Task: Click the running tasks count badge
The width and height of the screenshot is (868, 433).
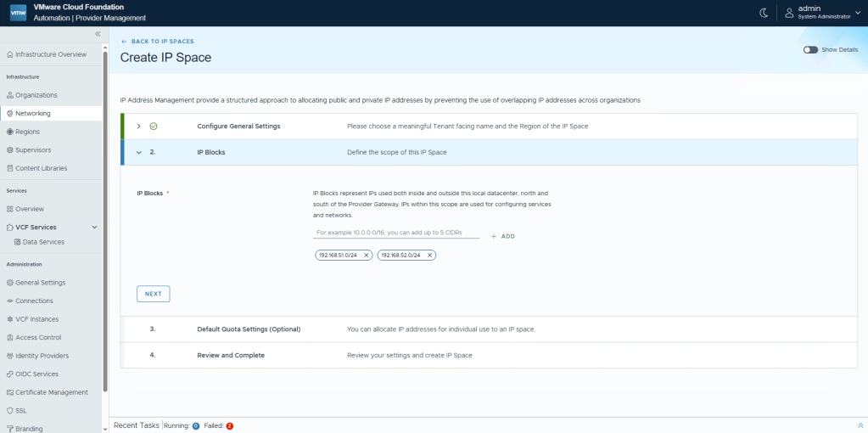Action: point(195,425)
